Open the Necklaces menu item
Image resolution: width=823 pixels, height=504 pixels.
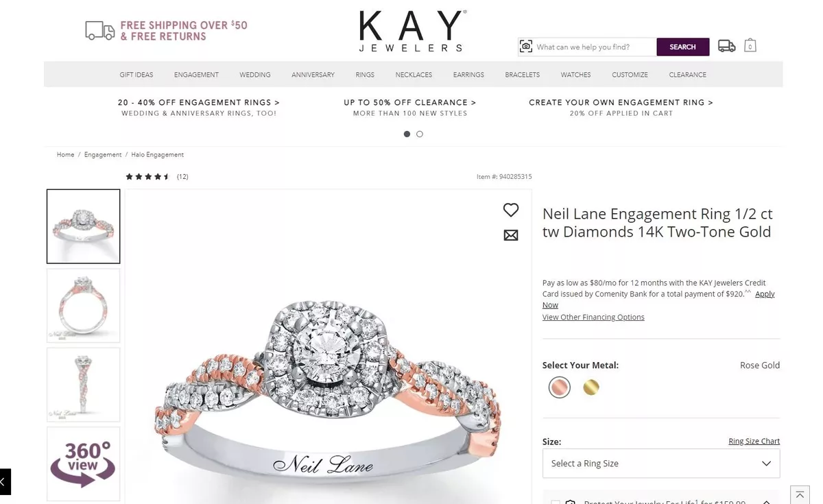pos(414,75)
